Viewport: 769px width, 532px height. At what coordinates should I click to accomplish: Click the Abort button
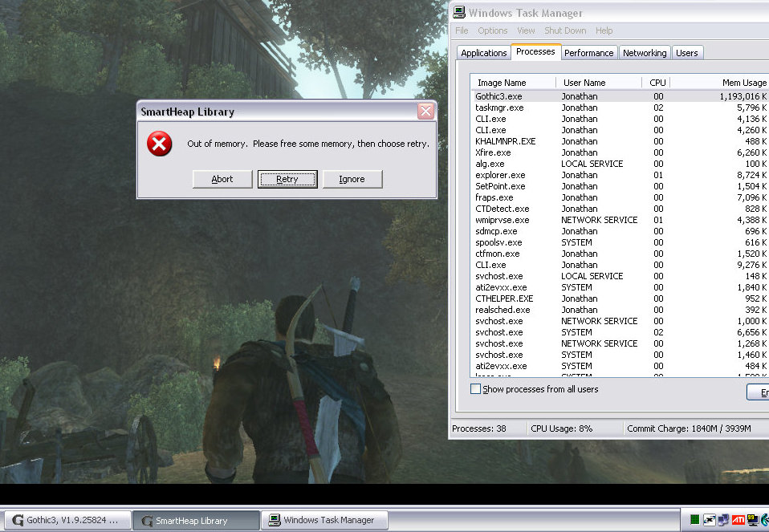[x=222, y=179]
